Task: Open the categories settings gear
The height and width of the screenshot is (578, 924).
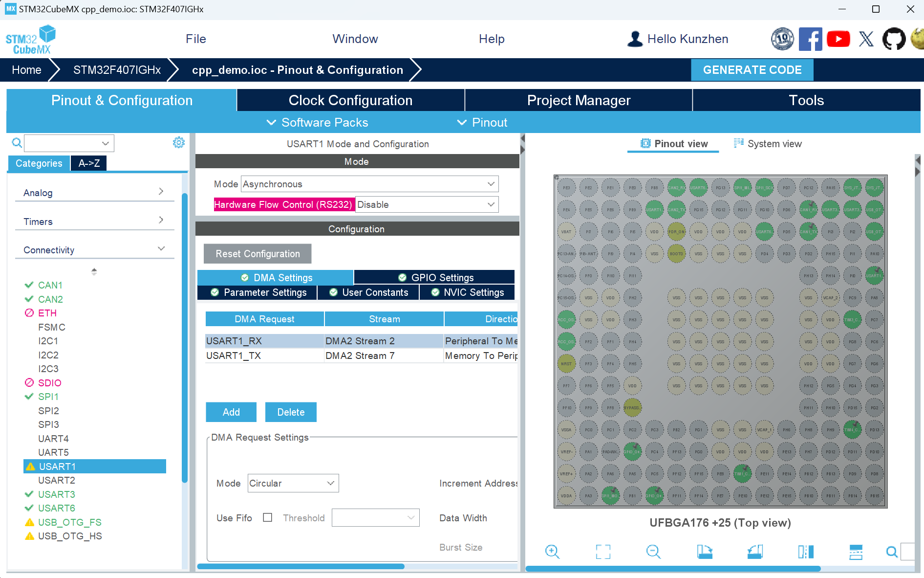Action: pyautogui.click(x=179, y=142)
